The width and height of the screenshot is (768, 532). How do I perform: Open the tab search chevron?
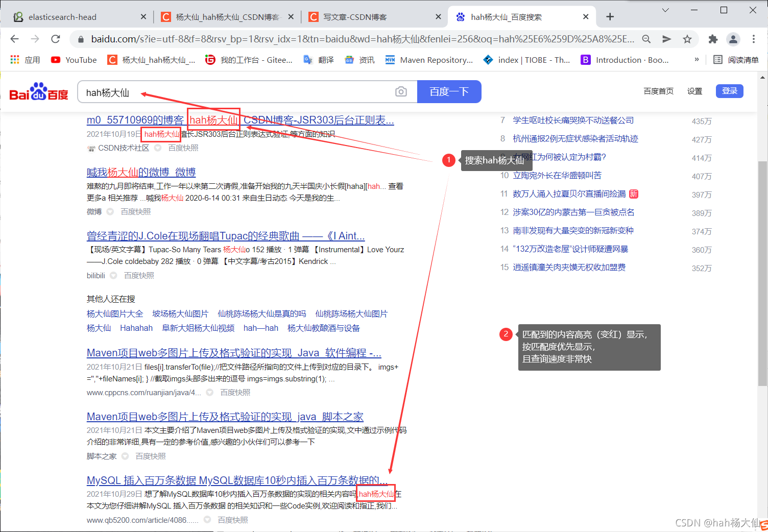click(x=665, y=10)
